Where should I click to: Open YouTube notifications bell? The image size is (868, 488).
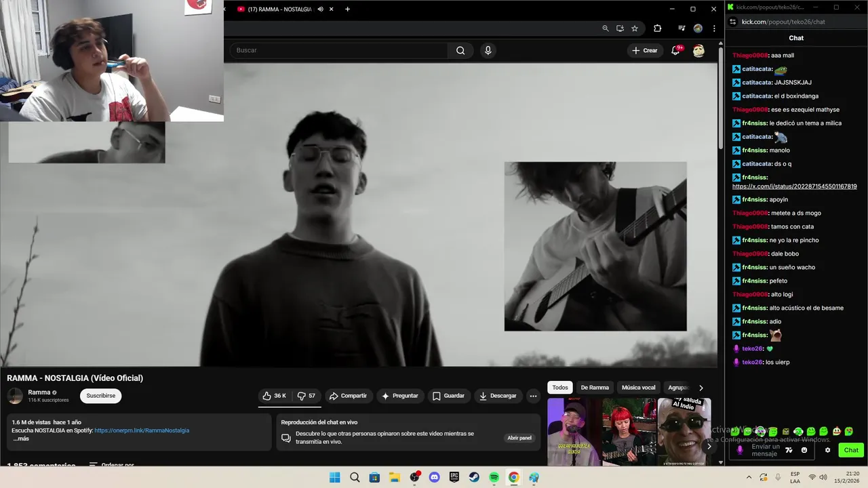pos(675,50)
